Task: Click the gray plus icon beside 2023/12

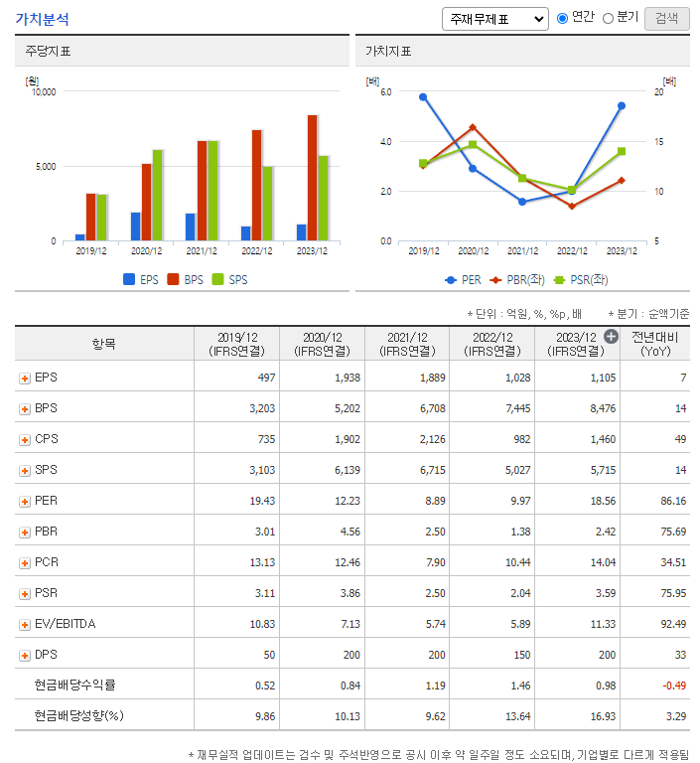Action: pos(611,336)
